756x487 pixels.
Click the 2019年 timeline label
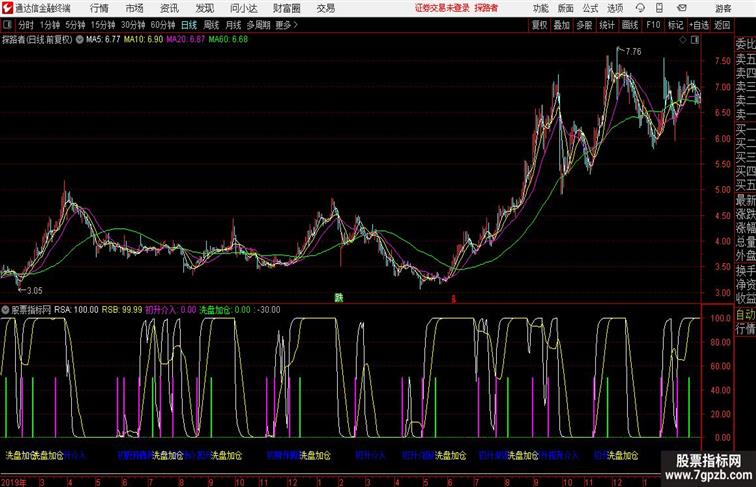click(x=13, y=482)
